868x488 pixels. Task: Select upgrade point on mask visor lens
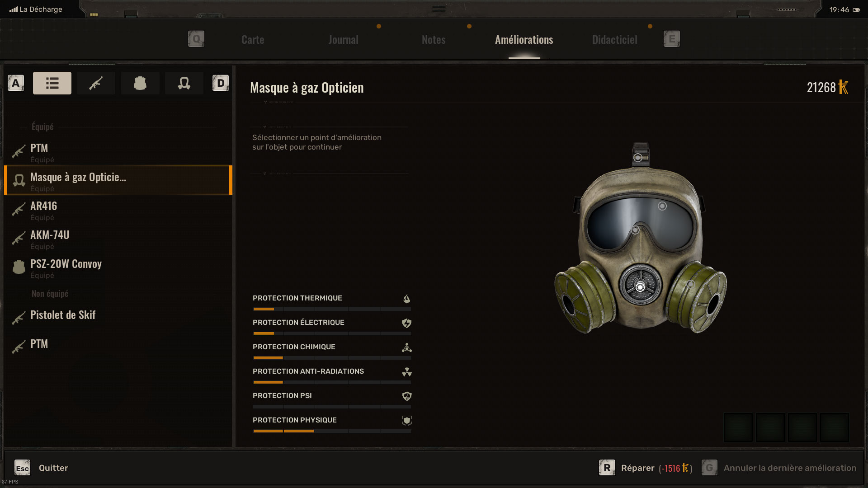tap(662, 206)
